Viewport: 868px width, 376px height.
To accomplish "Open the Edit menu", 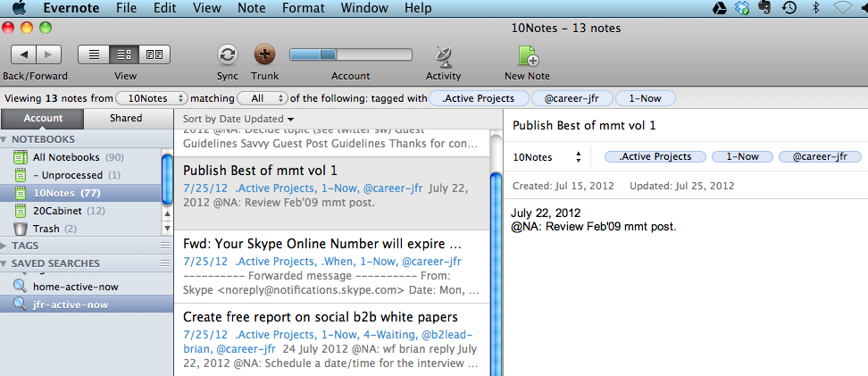I will 165,8.
